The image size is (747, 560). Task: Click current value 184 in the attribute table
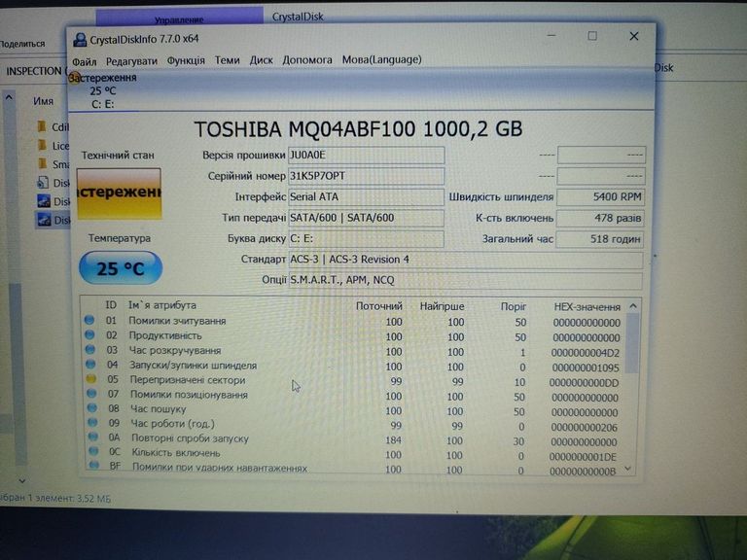click(x=393, y=440)
